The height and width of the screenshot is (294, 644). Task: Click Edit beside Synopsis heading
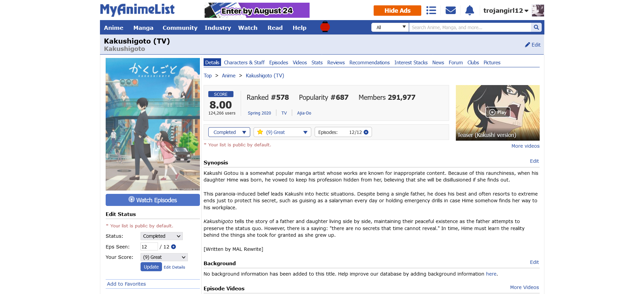pos(534,161)
